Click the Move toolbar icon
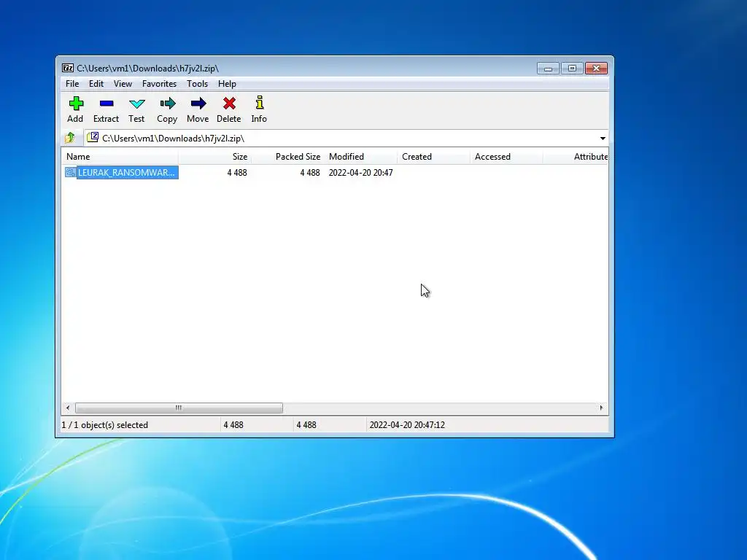 [198, 104]
